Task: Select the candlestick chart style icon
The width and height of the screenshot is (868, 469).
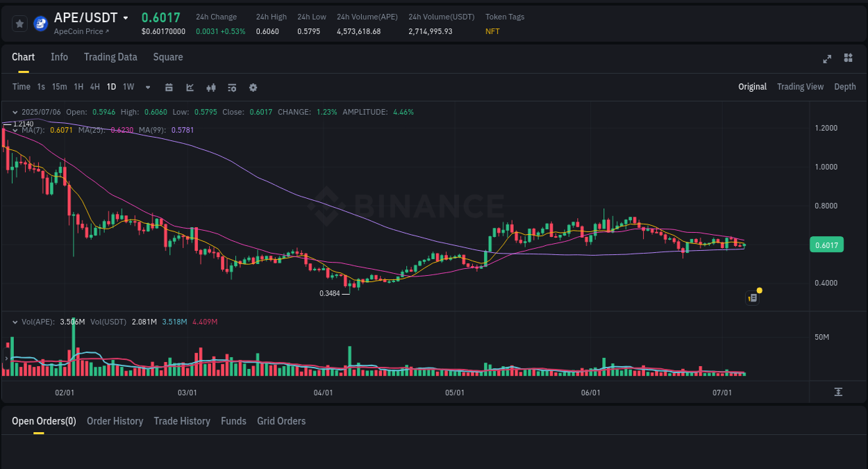Action: pyautogui.click(x=211, y=87)
